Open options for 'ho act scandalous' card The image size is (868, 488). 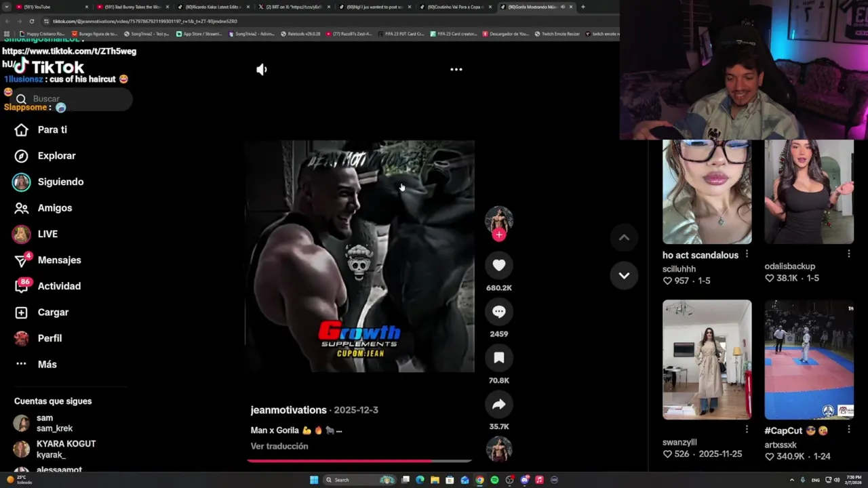747,254
